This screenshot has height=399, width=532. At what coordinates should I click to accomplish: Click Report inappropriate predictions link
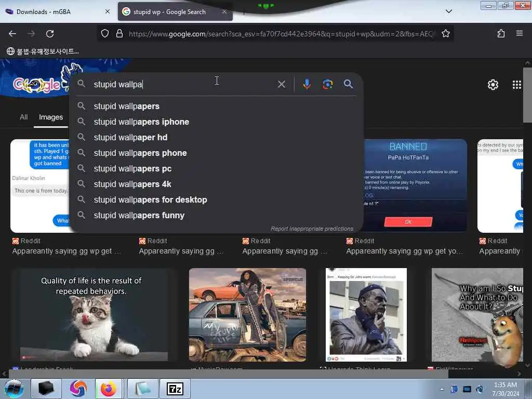pyautogui.click(x=312, y=229)
